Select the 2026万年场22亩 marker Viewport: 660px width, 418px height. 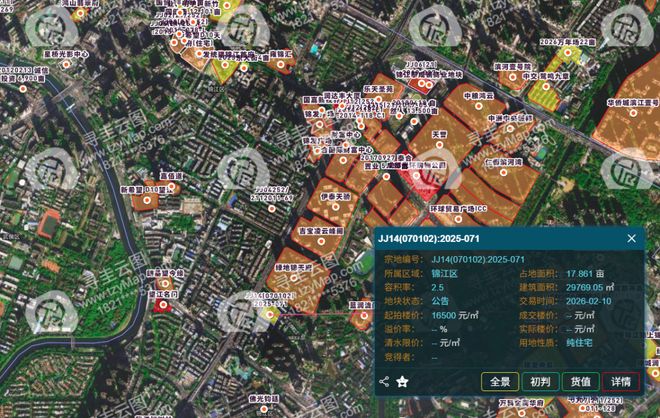point(567,53)
